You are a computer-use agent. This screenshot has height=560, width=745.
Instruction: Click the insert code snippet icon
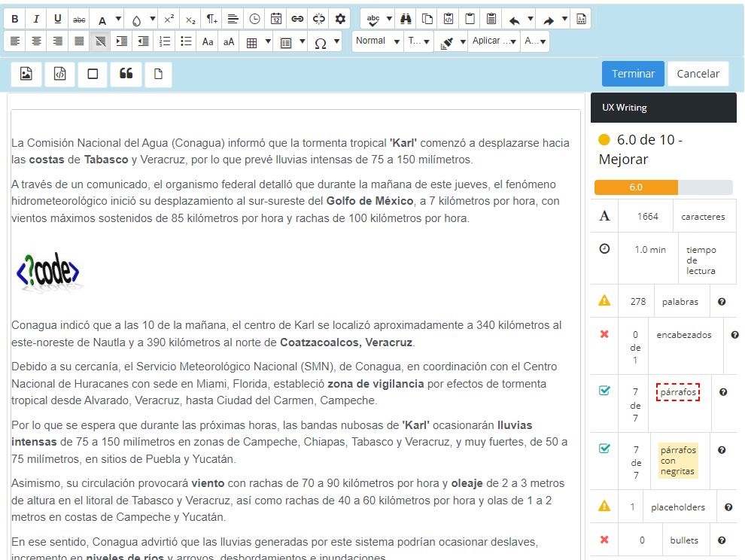tap(59, 73)
